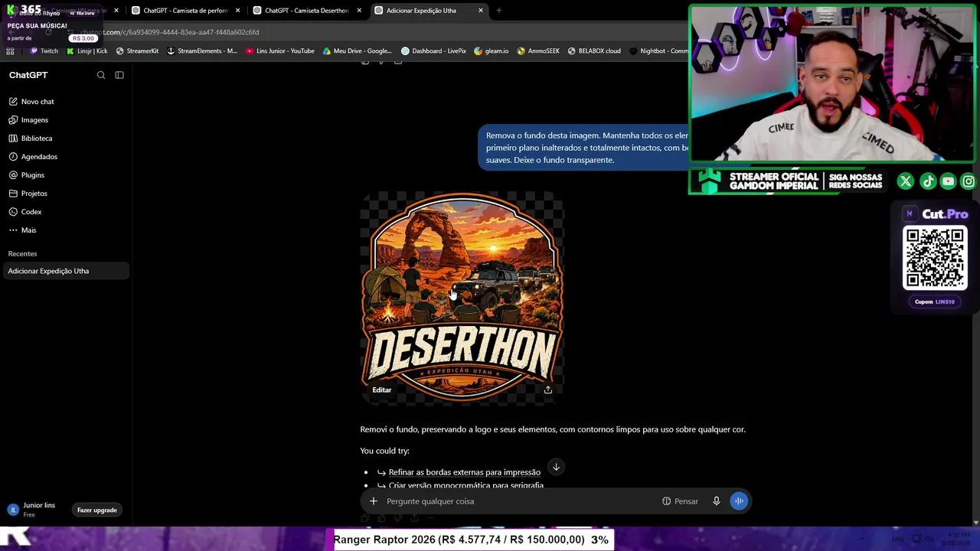Open the gleam.io bookmark

tap(491, 51)
